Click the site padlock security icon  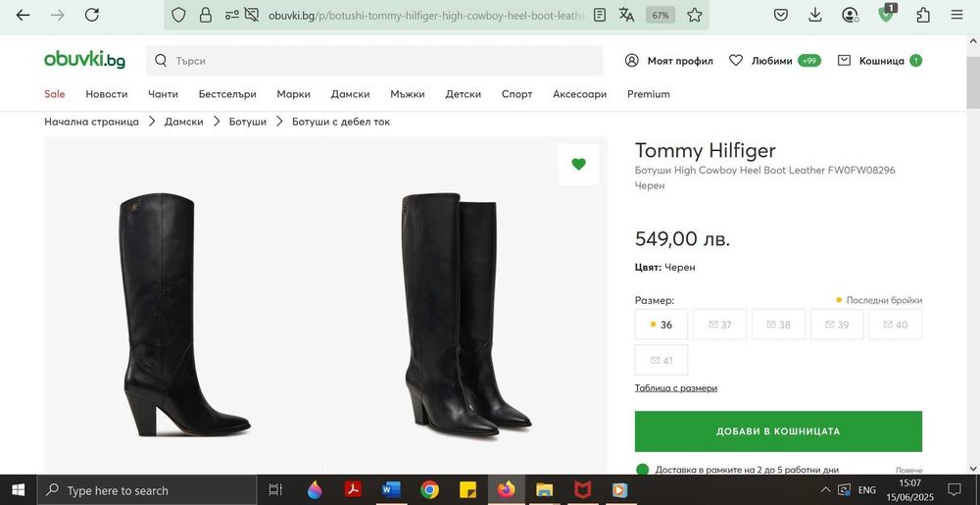206,15
